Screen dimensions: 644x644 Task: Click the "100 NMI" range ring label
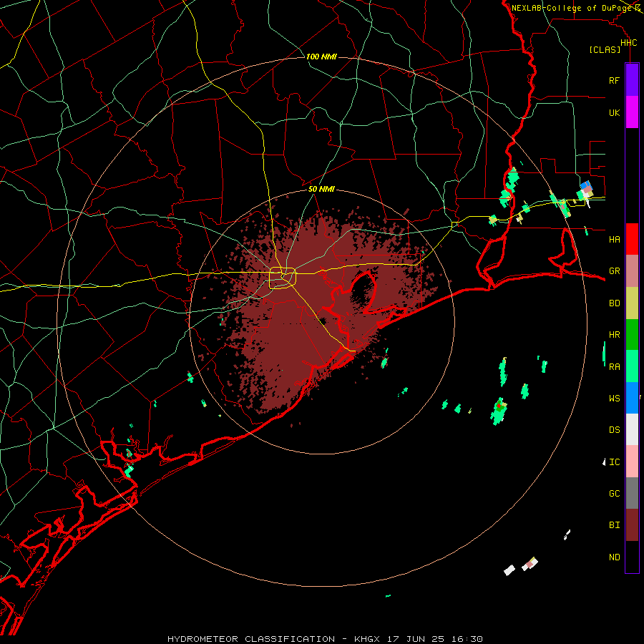[321, 57]
